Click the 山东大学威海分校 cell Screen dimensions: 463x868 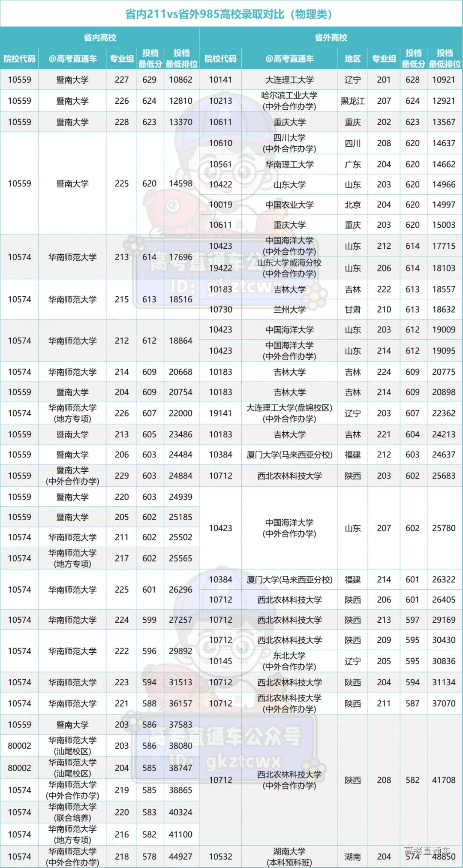pos(289,268)
